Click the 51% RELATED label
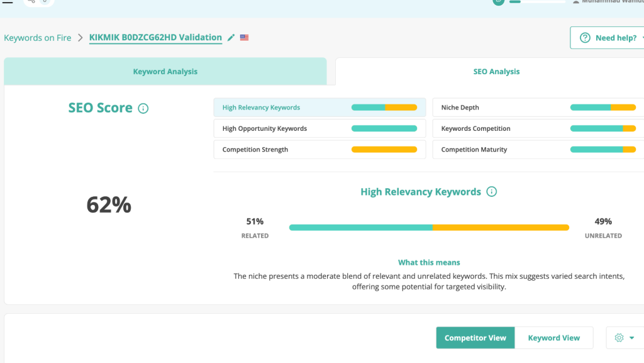 point(255,228)
